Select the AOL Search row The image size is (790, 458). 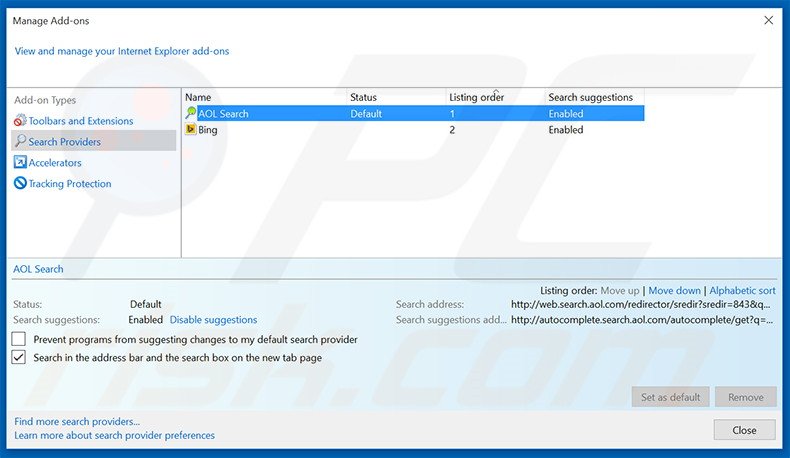coord(414,113)
